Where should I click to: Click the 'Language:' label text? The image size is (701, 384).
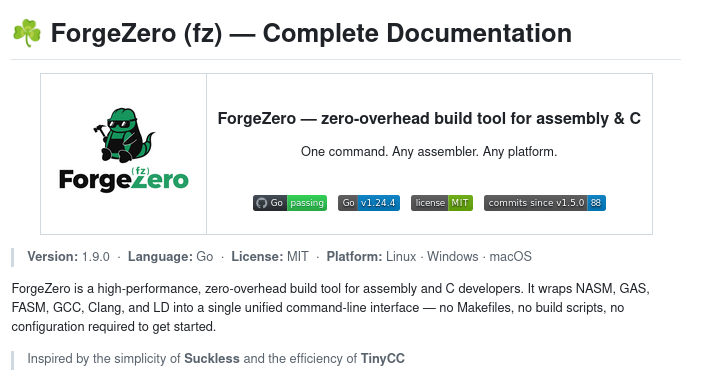[x=160, y=257]
